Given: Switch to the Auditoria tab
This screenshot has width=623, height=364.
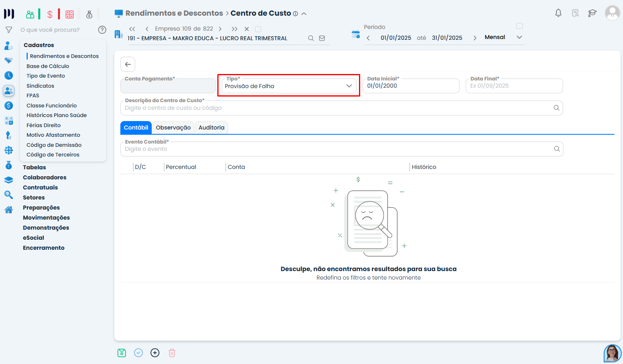Looking at the screenshot, I should click(x=211, y=128).
